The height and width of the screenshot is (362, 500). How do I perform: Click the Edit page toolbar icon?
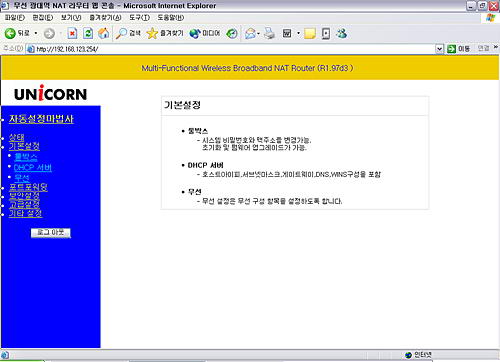[x=287, y=33]
